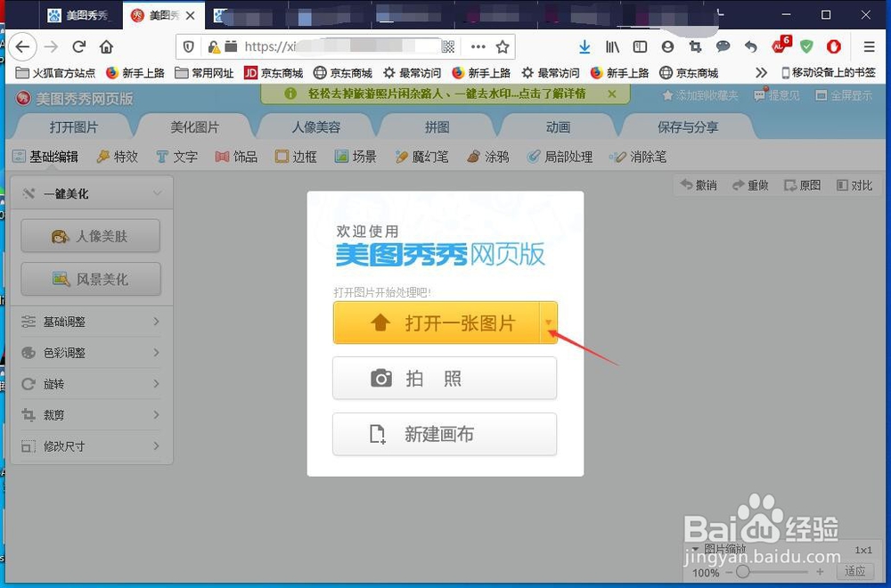The width and height of the screenshot is (891, 588).
Task: Open the library bookshelf icon
Action: click(x=612, y=46)
